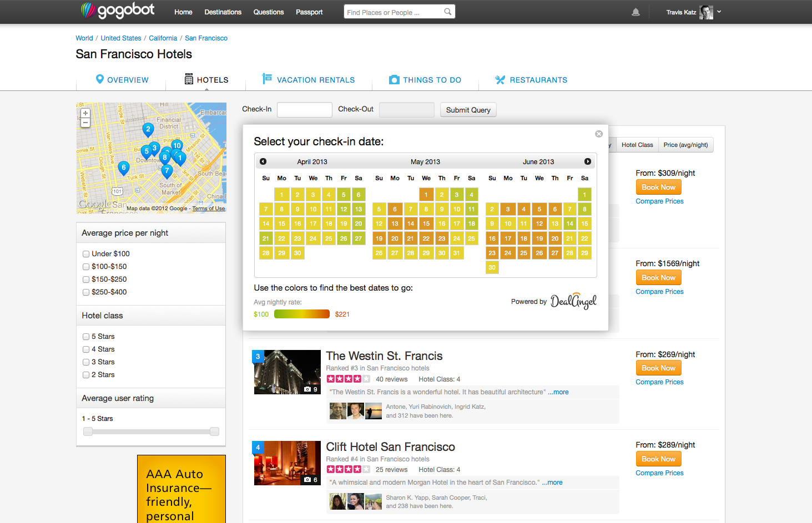Select map pin number 5

(x=146, y=151)
